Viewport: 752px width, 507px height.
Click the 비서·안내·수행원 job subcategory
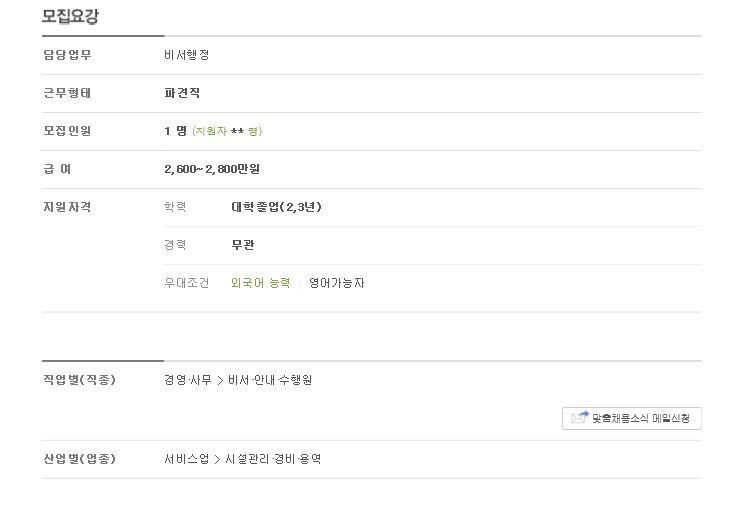(270, 380)
